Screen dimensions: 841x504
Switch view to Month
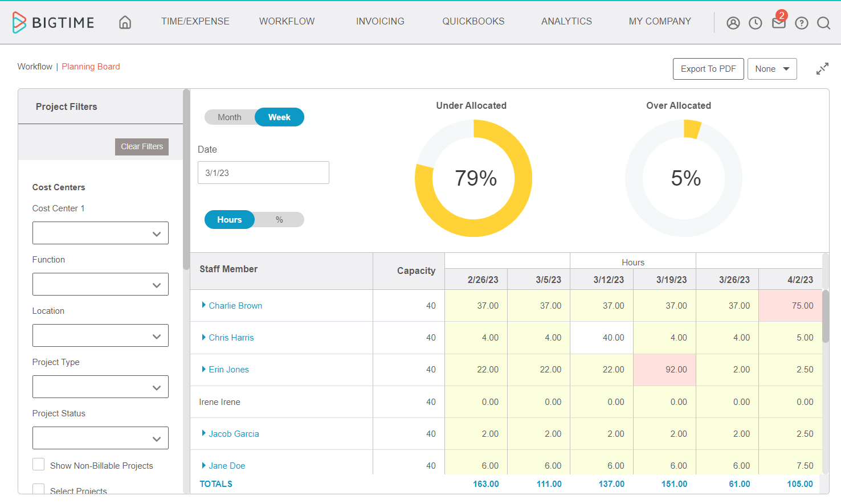click(230, 117)
